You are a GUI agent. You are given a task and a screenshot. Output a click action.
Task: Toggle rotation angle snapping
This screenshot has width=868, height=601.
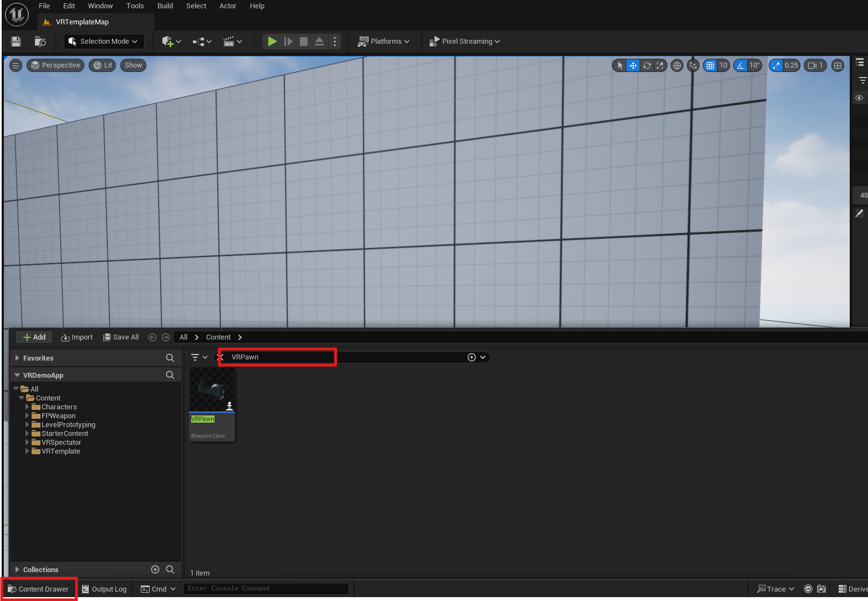click(x=741, y=65)
